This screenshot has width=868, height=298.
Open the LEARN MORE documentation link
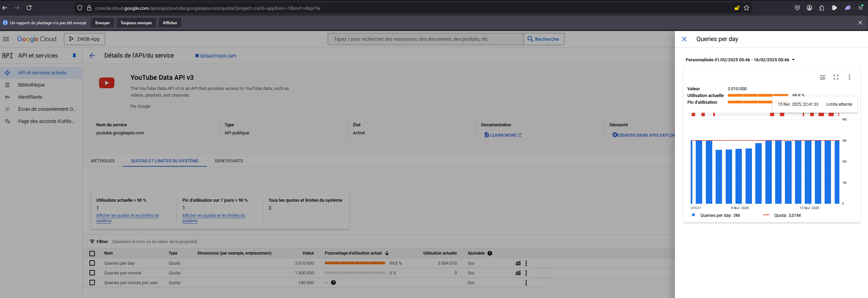tap(503, 135)
